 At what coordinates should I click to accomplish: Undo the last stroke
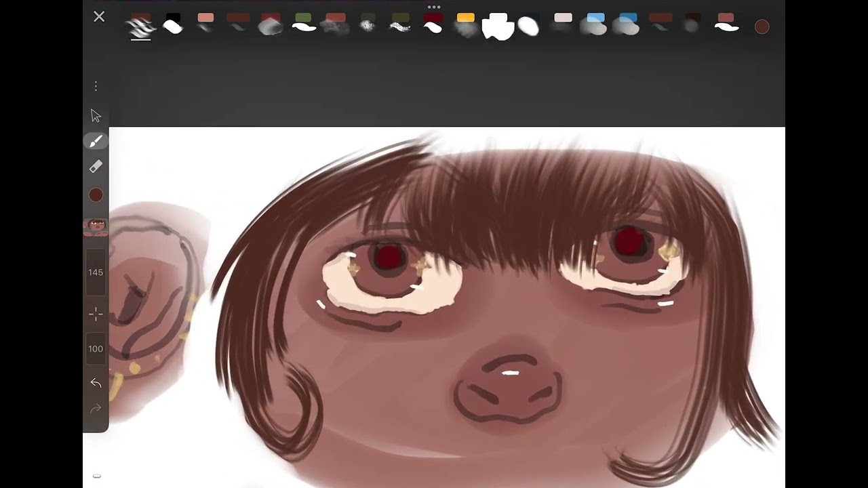[x=96, y=384]
